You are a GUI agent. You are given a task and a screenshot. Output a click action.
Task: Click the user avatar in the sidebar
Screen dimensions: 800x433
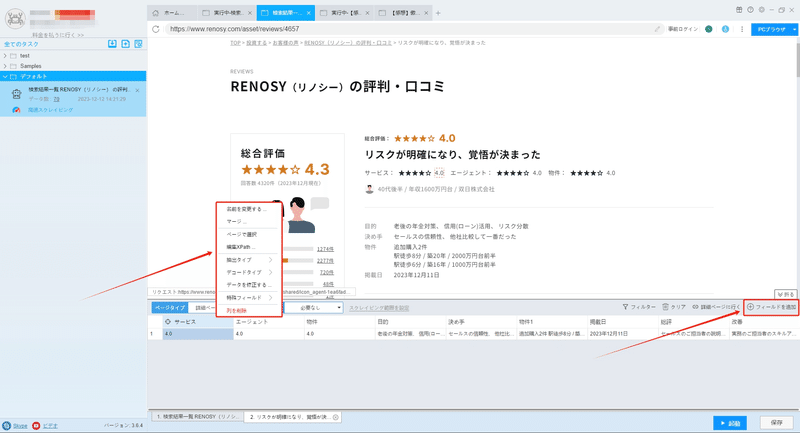pos(15,19)
